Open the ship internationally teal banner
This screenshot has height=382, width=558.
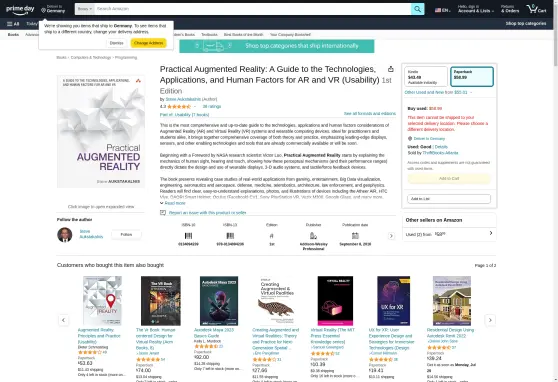pos(277,46)
